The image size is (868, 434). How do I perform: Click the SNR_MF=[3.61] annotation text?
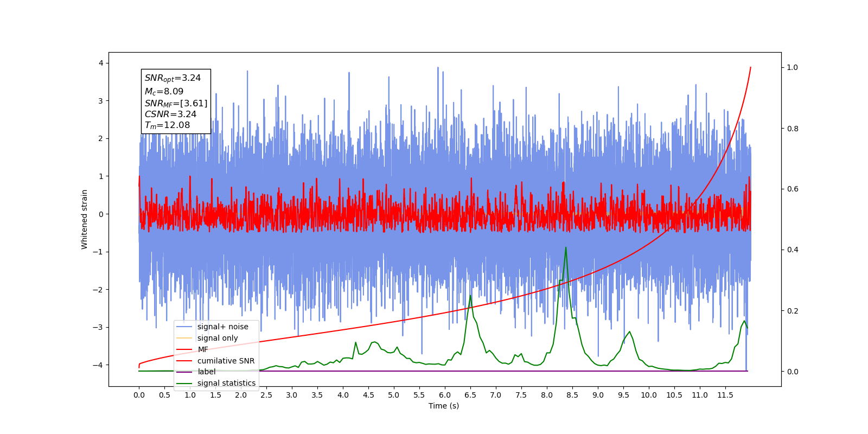pos(176,103)
